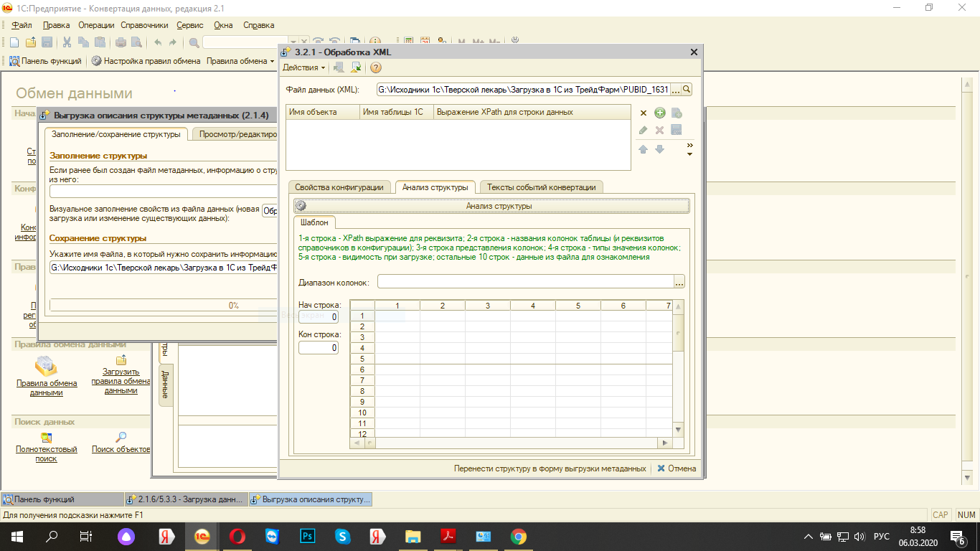Click Полнотекстовый поиск icon
The image size is (980, 551).
click(47, 437)
